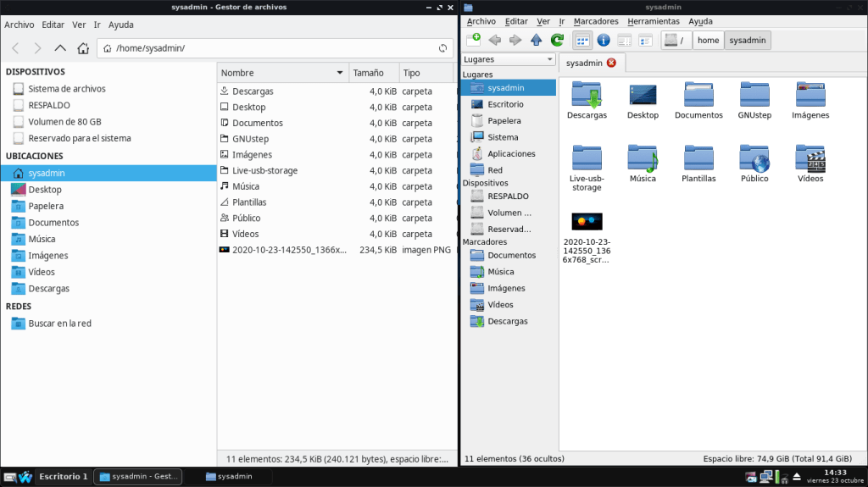868x487 pixels.
Task: Open the Vídeos folder icon in right pane
Action: point(810,163)
